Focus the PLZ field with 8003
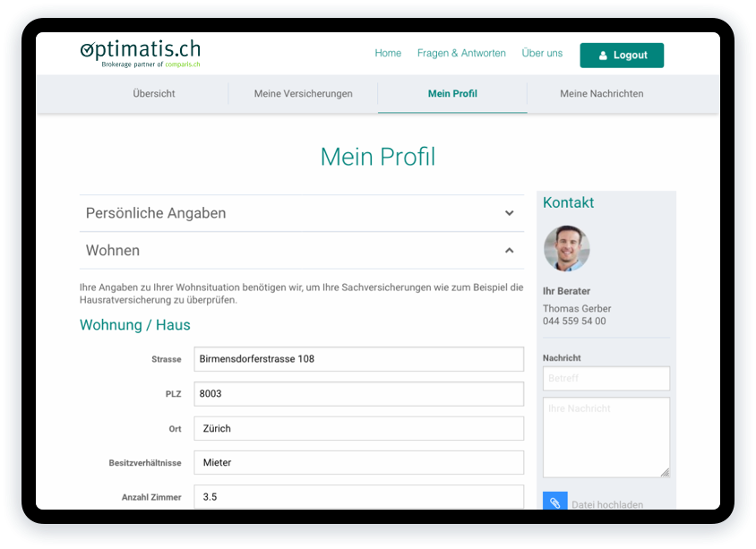This screenshot has height=549, width=756. tap(358, 394)
